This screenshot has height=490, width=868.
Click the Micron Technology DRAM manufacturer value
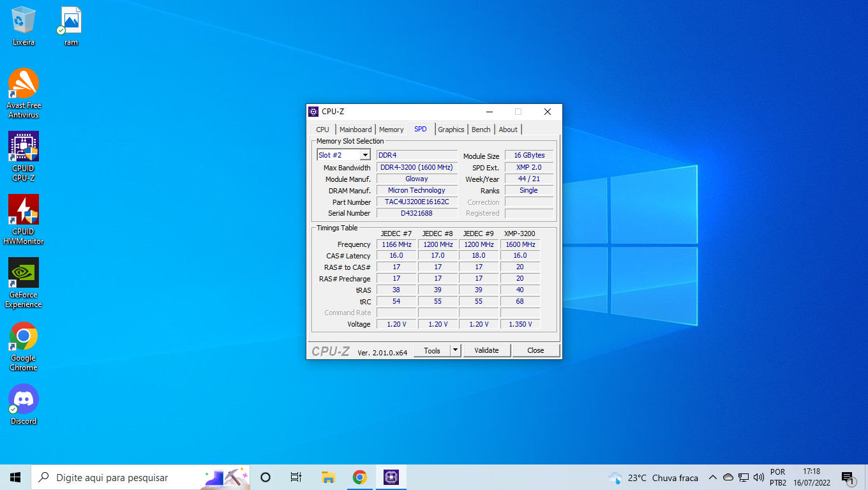coord(417,190)
